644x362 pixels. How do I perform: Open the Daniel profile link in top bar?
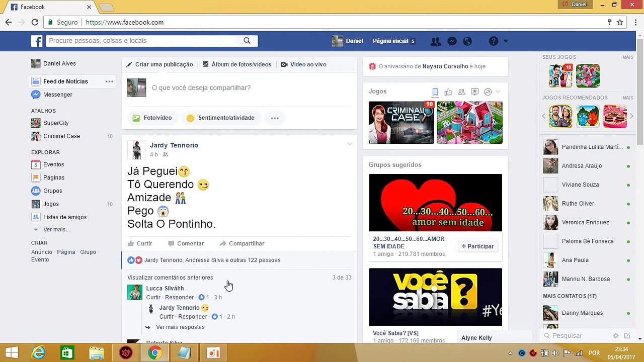(x=348, y=41)
